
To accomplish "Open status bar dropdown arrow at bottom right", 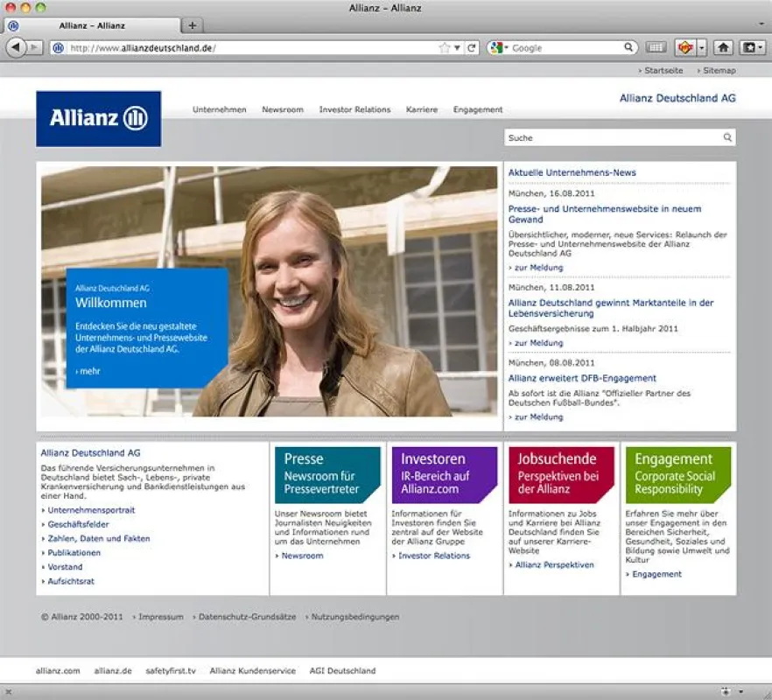I will tap(740, 691).
